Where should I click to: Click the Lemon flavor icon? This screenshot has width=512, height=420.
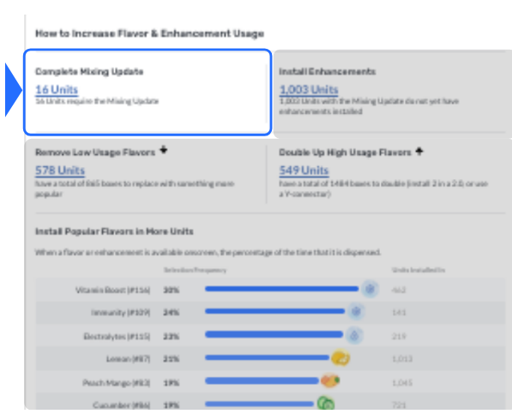coord(340,357)
